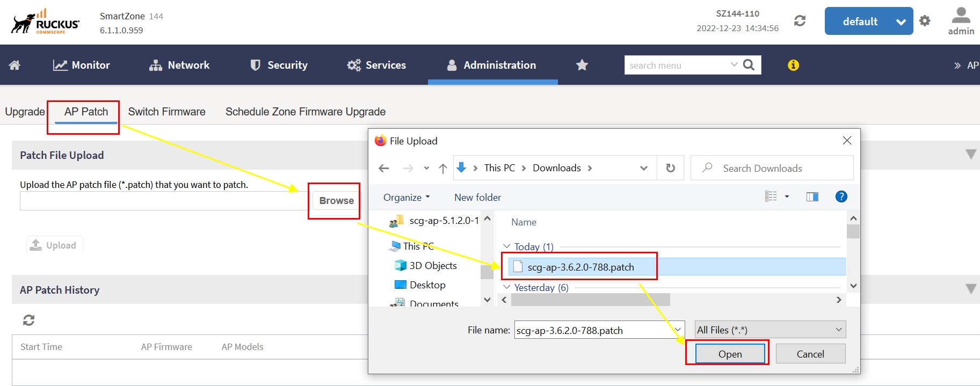Sort by Start Time column
Screen dimensions: 980x386
coord(41,347)
